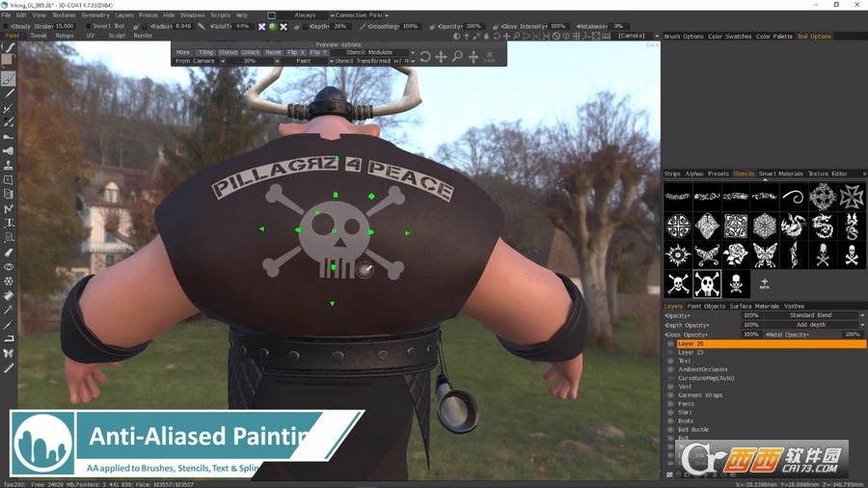Click the Flip X button
Screen dimensions: 868x488
coord(296,52)
